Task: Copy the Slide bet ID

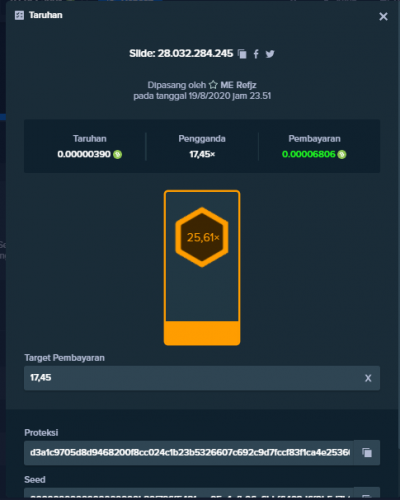Action: (242, 54)
